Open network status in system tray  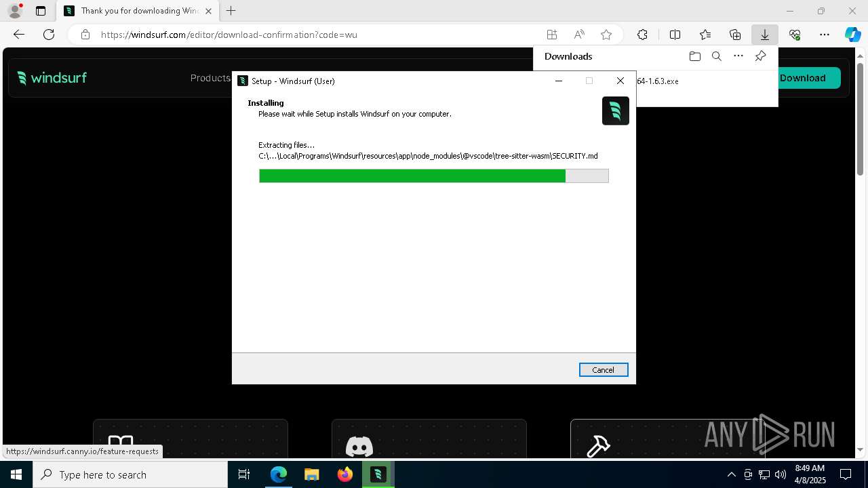click(764, 474)
